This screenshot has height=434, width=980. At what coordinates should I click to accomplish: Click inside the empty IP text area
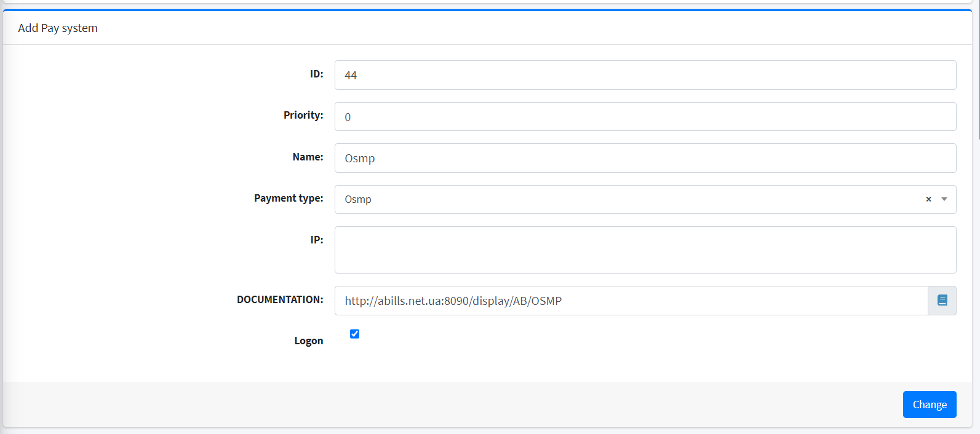pos(645,250)
